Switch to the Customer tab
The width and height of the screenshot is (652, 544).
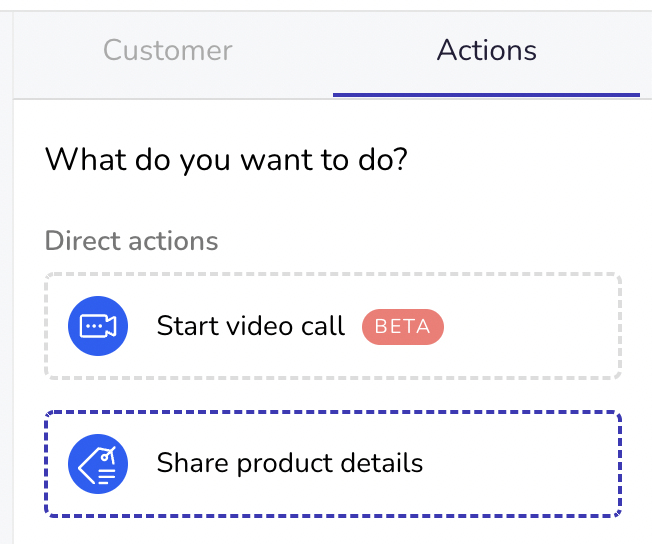168,50
